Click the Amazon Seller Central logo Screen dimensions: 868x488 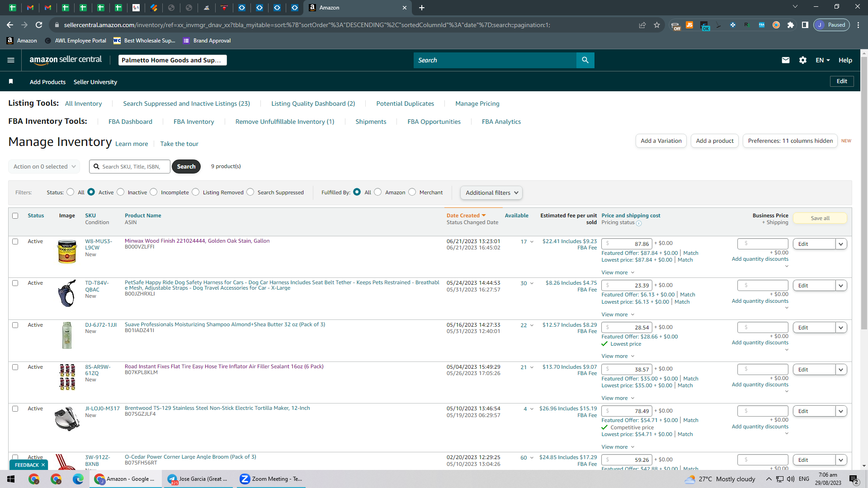[66, 60]
